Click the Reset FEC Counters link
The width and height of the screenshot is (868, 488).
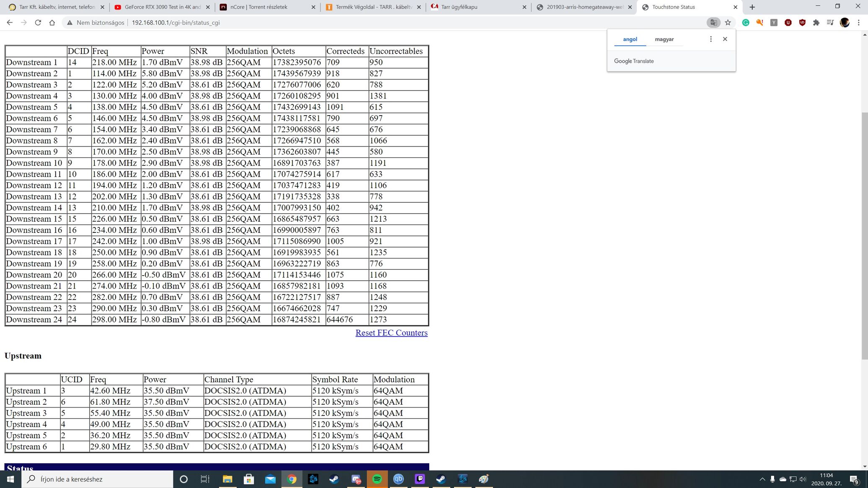(x=391, y=333)
